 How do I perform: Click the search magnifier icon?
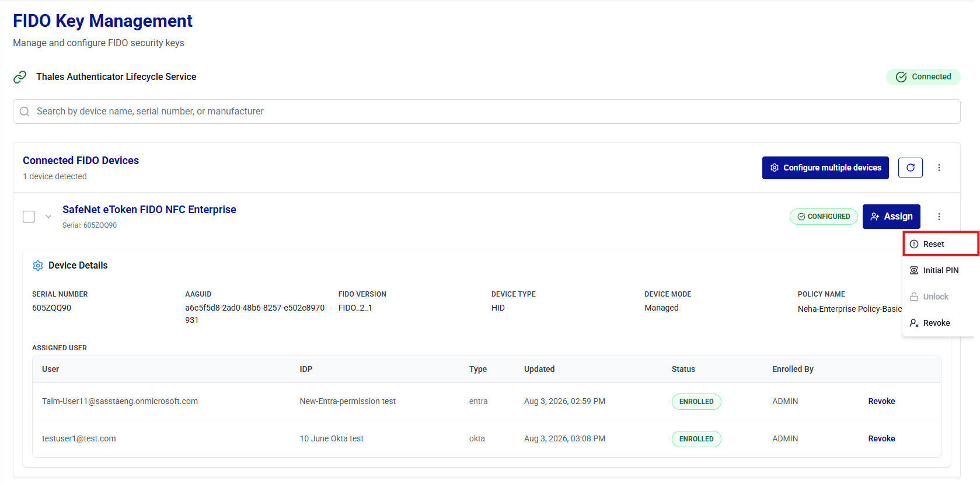[x=25, y=112]
